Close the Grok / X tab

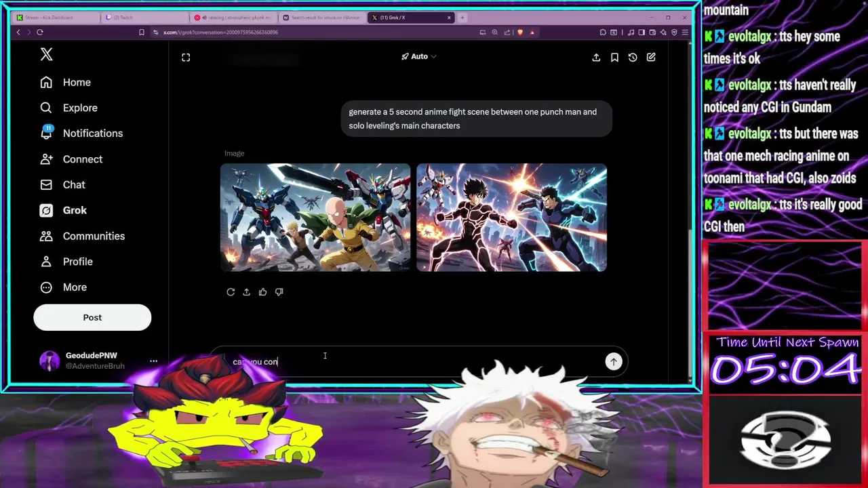448,18
